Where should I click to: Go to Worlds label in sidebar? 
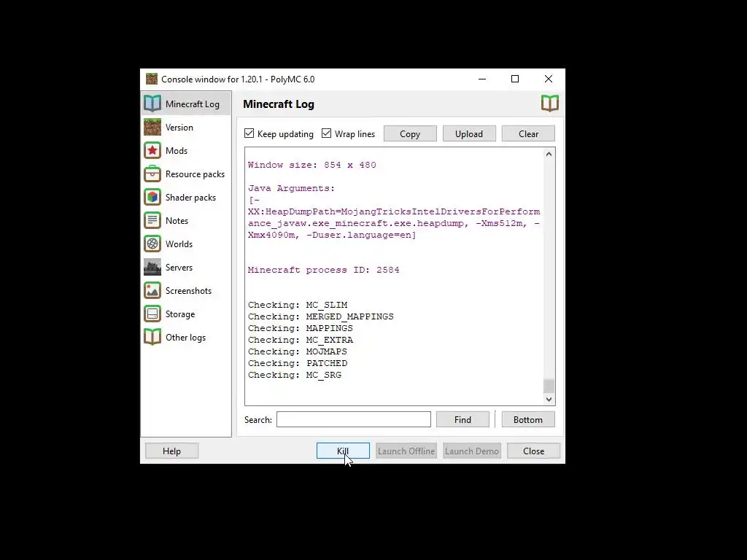pos(179,244)
